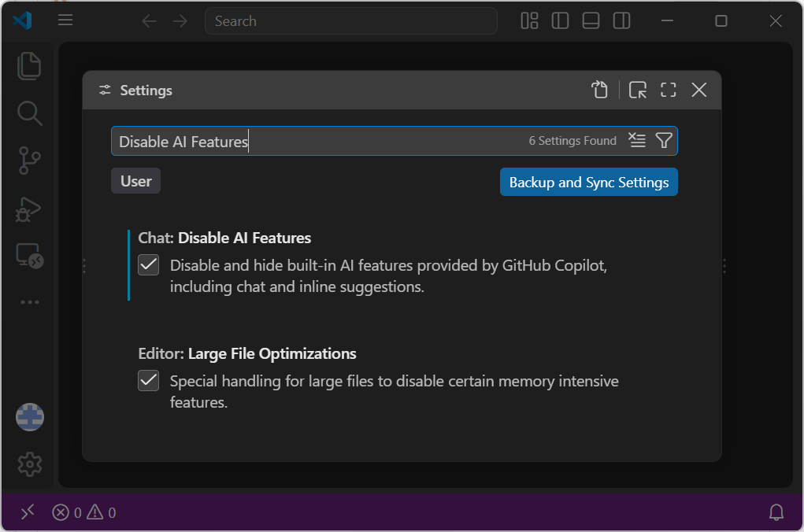Click the title bar Search command center
Image resolution: width=804 pixels, height=532 pixels.
350,21
